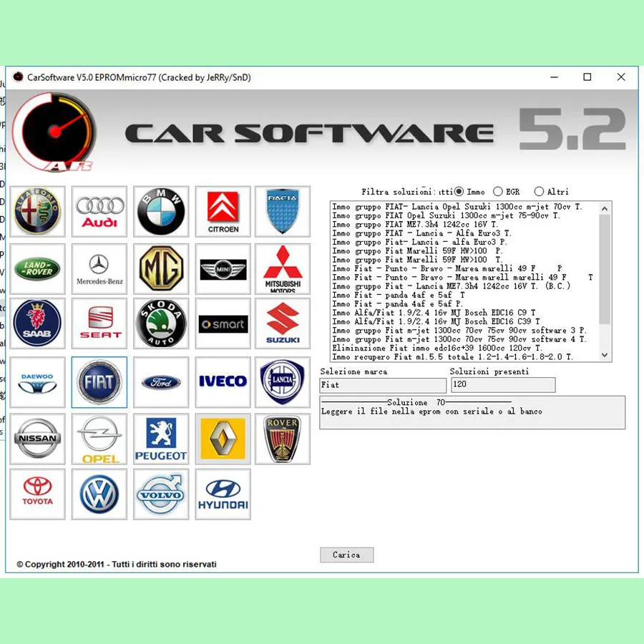Select the Altri filter radio button
644x644 pixels.
(x=539, y=191)
